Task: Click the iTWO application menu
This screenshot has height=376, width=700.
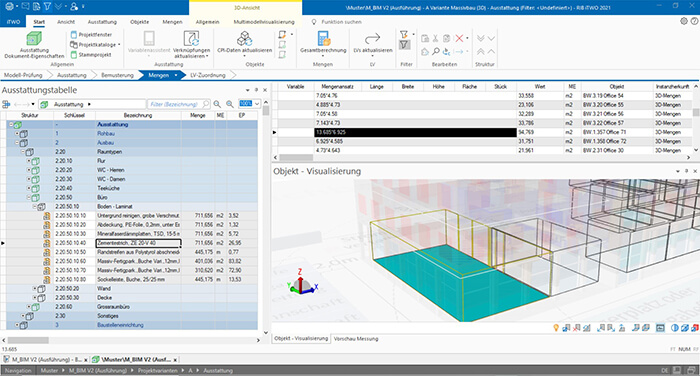Action: [x=13, y=22]
